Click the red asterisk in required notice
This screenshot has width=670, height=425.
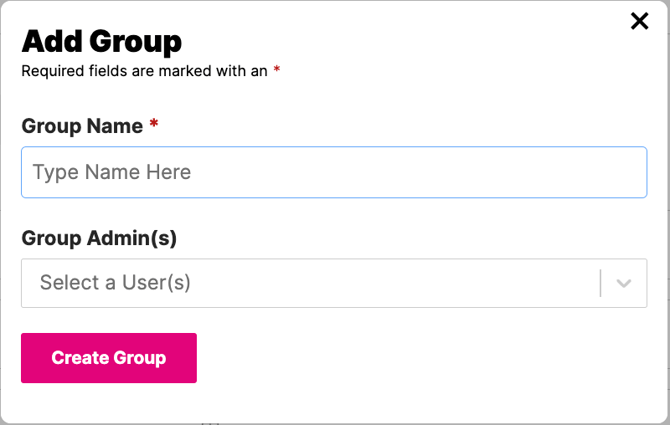[276, 71]
